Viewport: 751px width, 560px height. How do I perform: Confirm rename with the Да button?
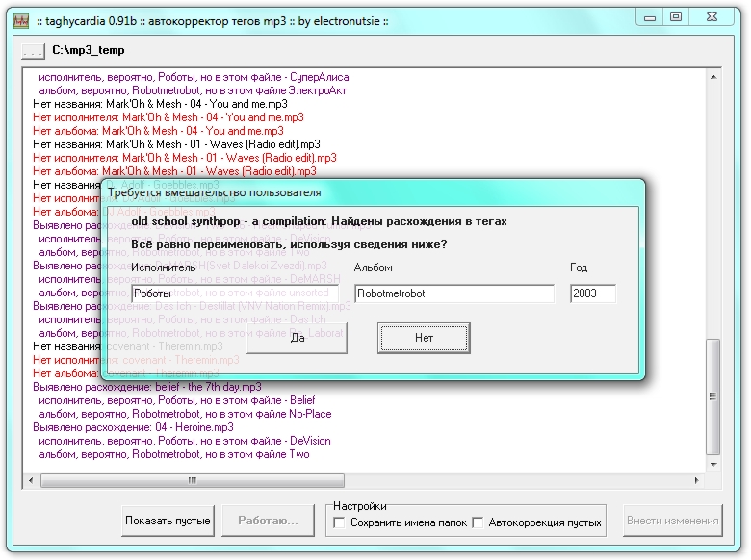pos(297,338)
